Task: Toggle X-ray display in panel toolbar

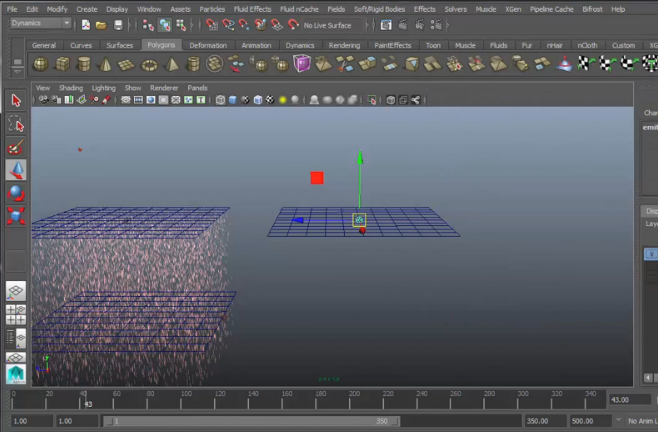Action: click(x=390, y=100)
